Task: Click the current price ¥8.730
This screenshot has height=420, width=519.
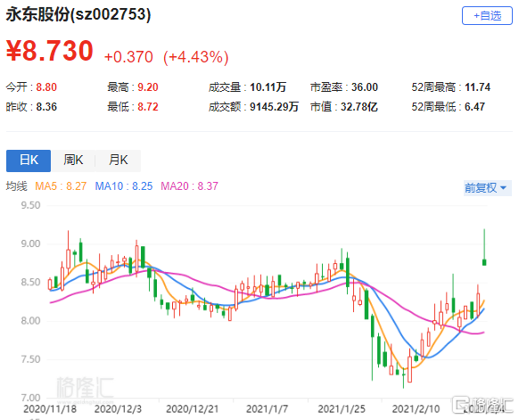Action: (50, 51)
